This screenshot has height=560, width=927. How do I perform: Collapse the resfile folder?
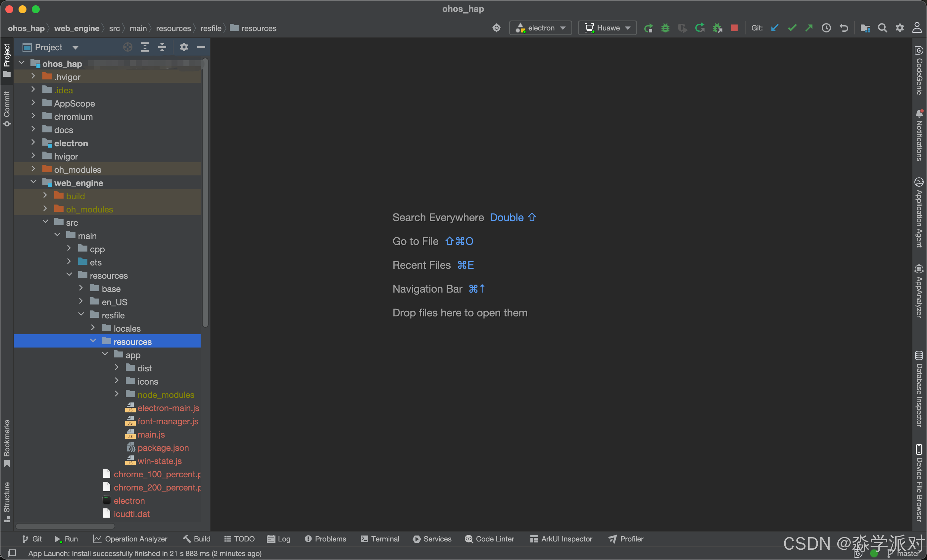[81, 315]
